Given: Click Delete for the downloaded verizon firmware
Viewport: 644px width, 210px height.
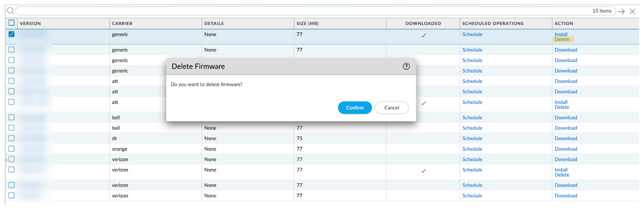Looking at the screenshot, I should click(562, 175).
